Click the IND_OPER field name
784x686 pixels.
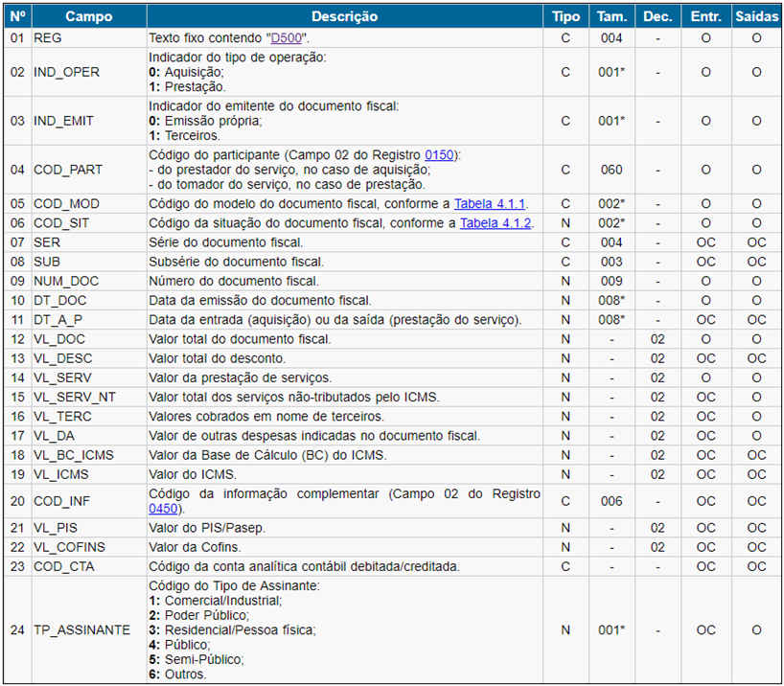66,72
